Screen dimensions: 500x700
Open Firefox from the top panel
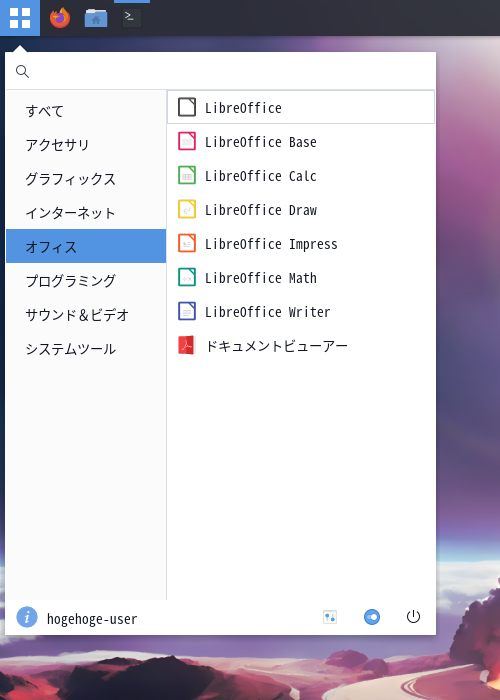coord(60,18)
